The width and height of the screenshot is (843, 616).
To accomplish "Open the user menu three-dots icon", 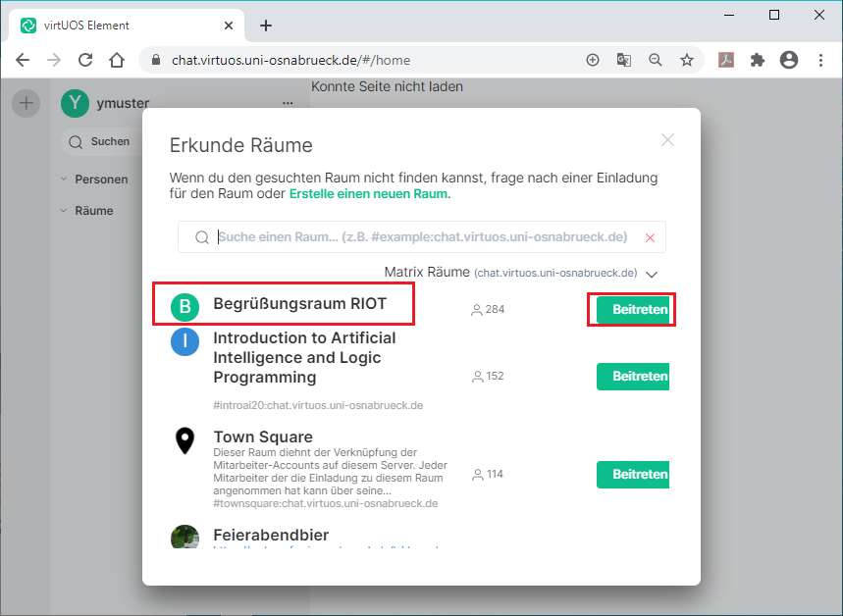I will coord(288,103).
